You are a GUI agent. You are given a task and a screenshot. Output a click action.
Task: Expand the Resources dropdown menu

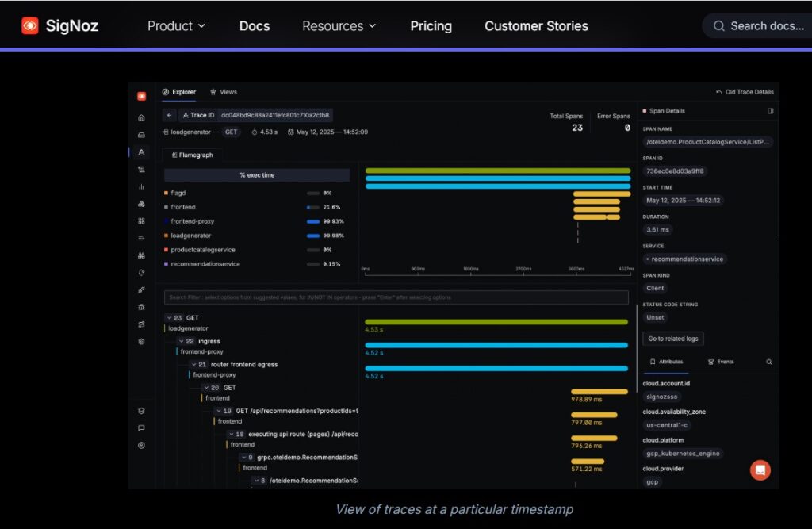pos(339,26)
